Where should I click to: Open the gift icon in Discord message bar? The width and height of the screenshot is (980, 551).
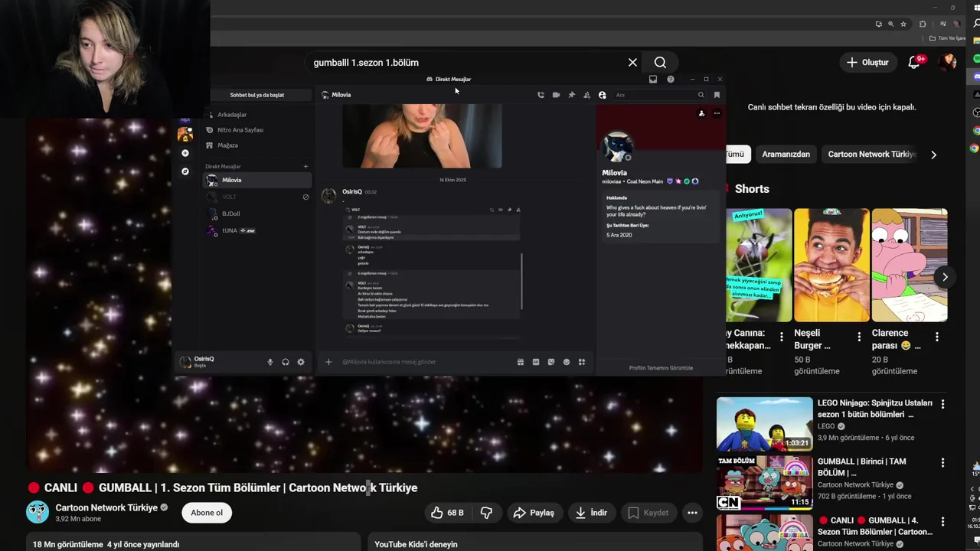[521, 362]
